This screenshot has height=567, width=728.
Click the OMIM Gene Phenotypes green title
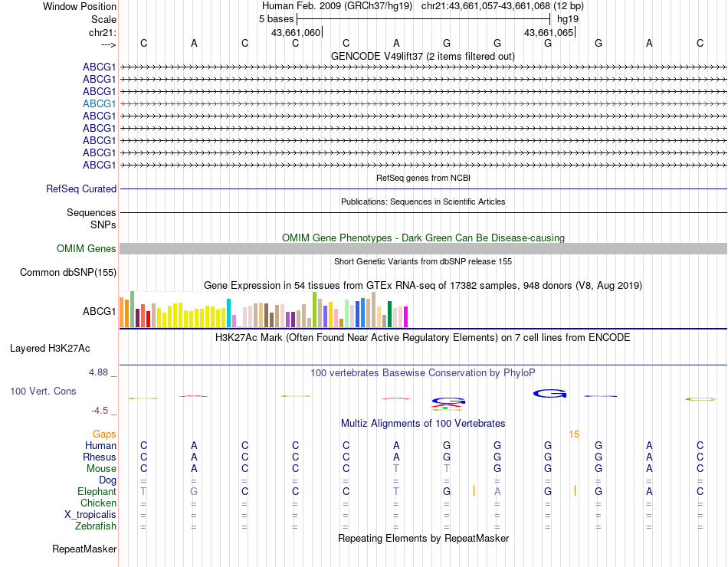pos(424,238)
